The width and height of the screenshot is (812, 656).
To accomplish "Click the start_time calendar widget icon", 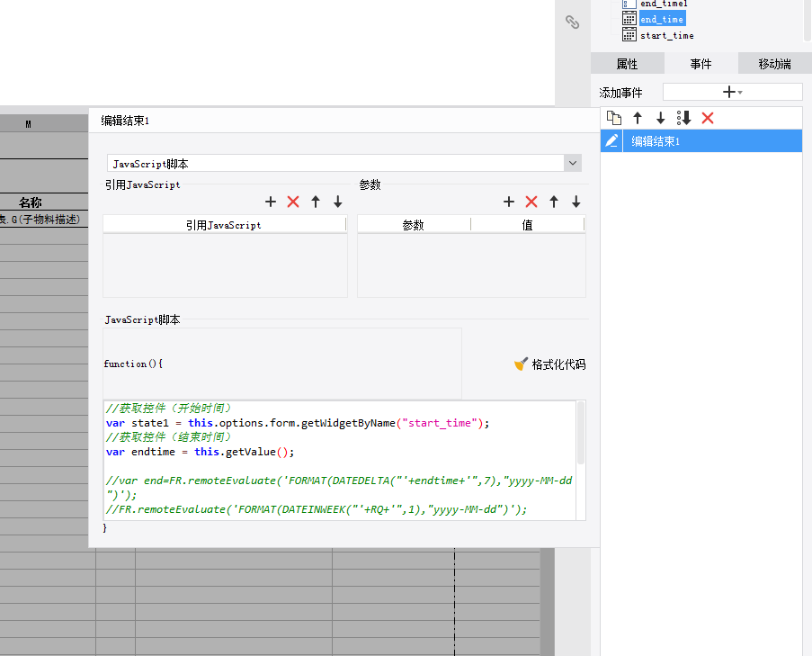I will click(629, 35).
